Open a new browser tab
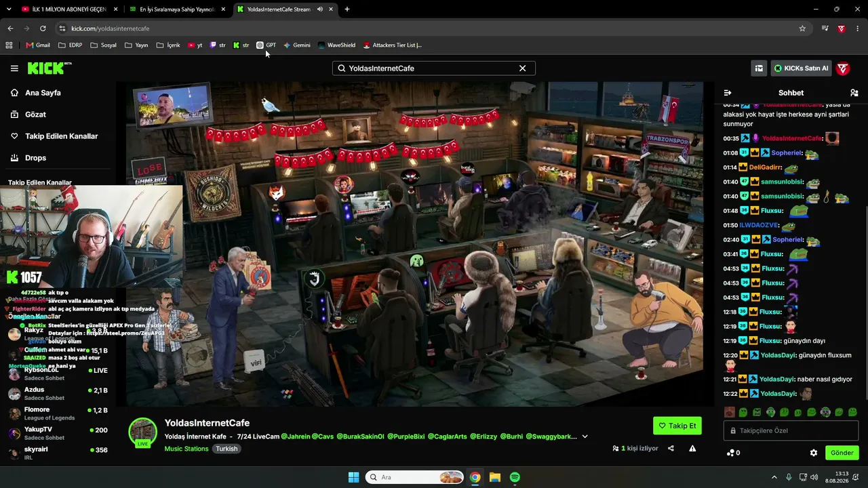Image resolution: width=868 pixels, height=488 pixels. pos(347,9)
